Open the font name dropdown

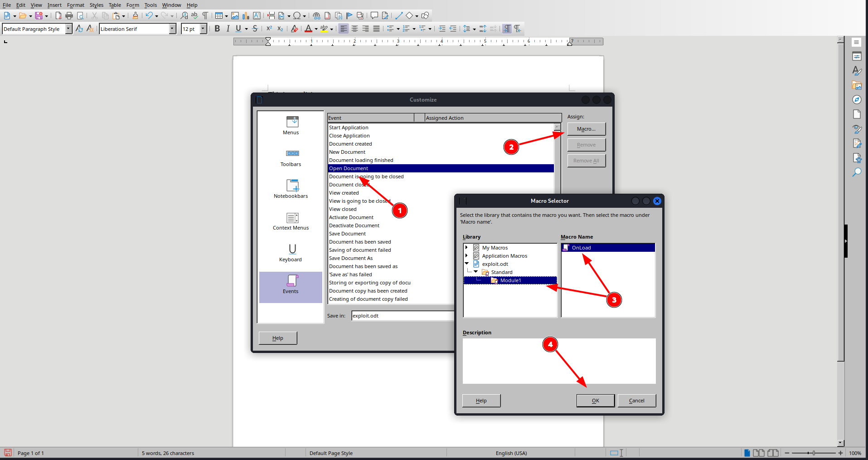[172, 29]
